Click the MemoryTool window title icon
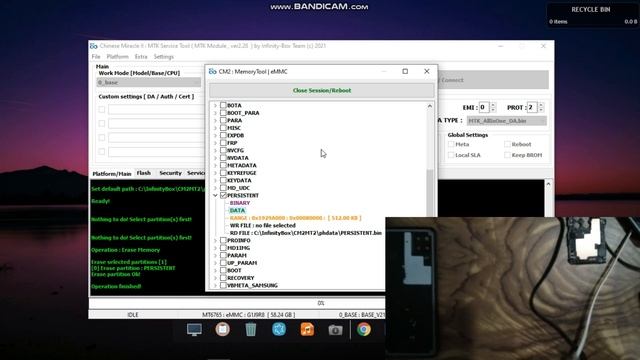The height and width of the screenshot is (360, 640). (213, 71)
